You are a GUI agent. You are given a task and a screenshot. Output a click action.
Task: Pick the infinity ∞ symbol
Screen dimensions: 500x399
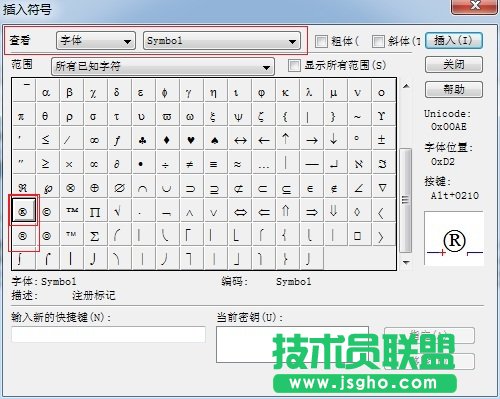pyautogui.click(x=96, y=139)
